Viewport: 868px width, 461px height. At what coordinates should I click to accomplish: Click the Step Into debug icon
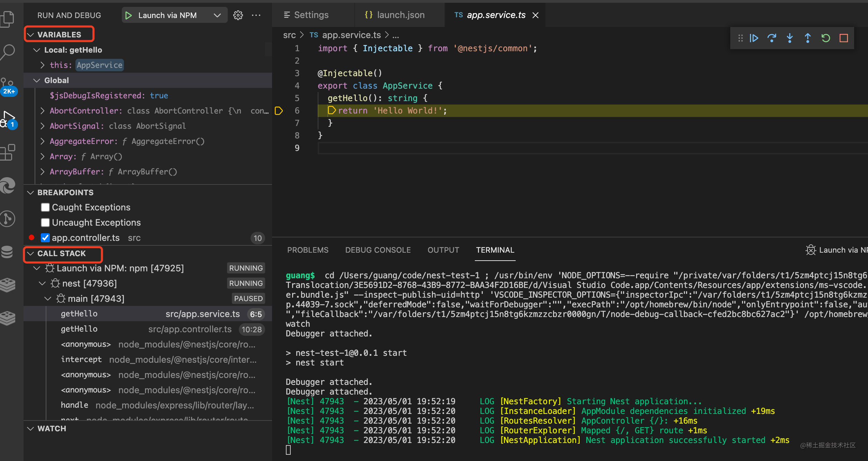(790, 38)
